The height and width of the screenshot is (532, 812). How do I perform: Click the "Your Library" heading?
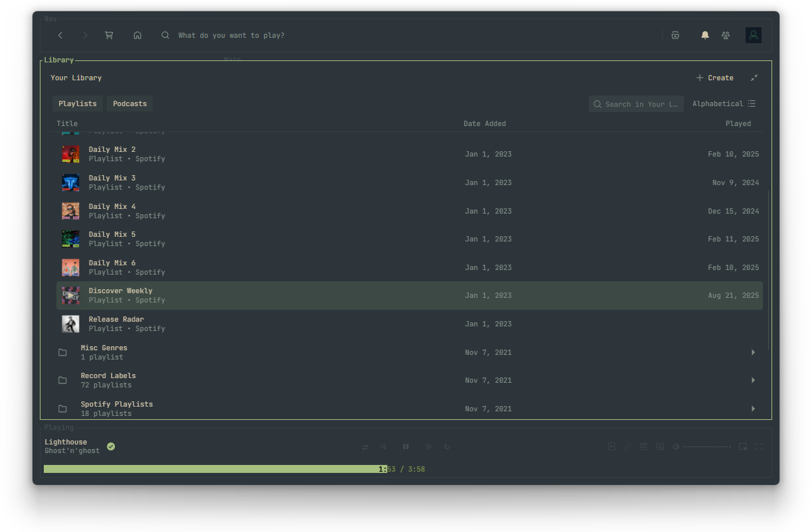(76, 78)
